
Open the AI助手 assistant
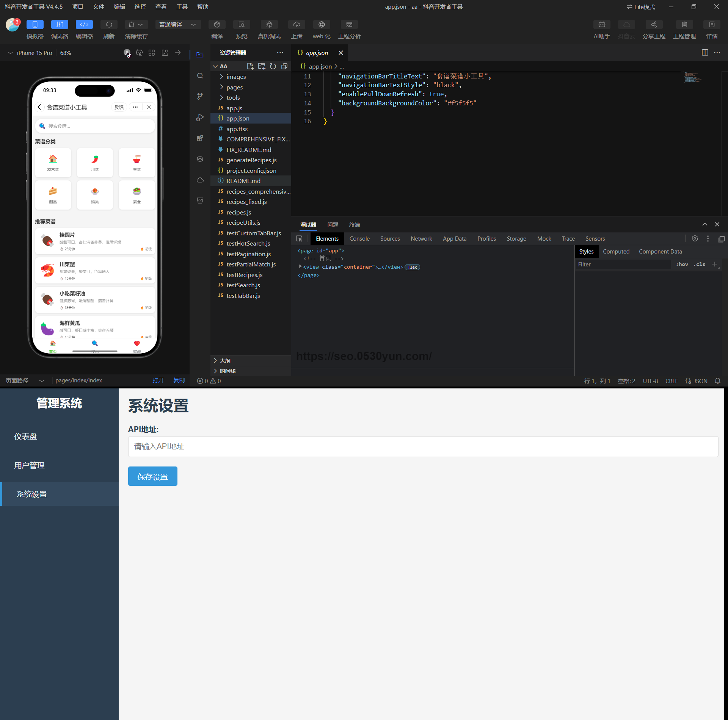coord(602,25)
